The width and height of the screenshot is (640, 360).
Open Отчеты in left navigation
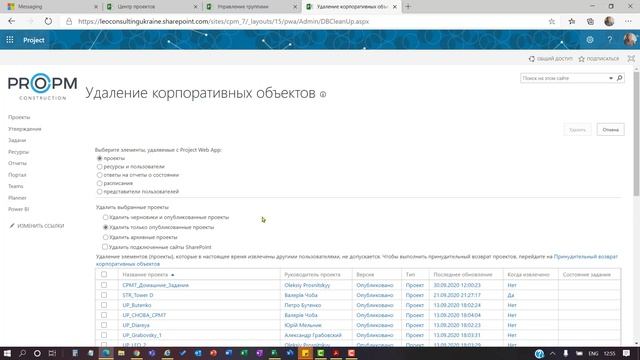17,163
